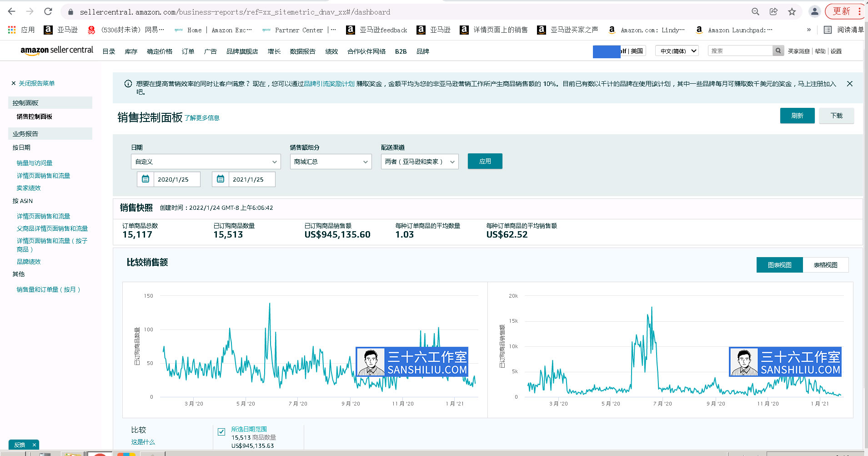Open the 库存 menu
Screen dimensions: 868x456
[x=131, y=51]
